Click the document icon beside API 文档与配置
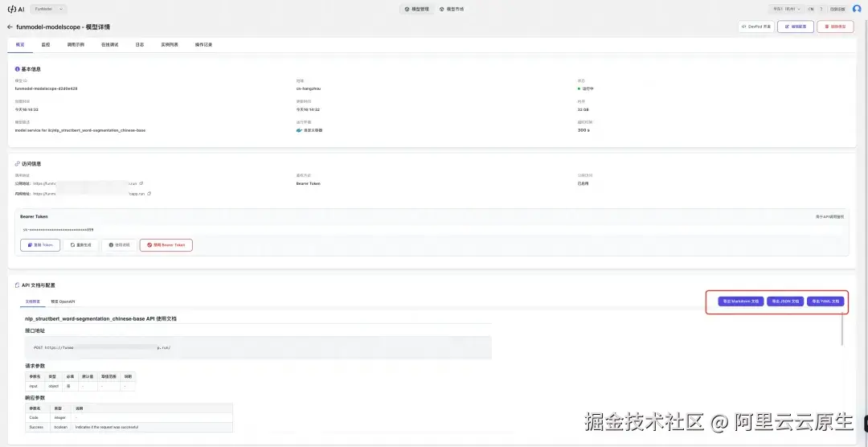The image size is (868, 447). point(17,285)
